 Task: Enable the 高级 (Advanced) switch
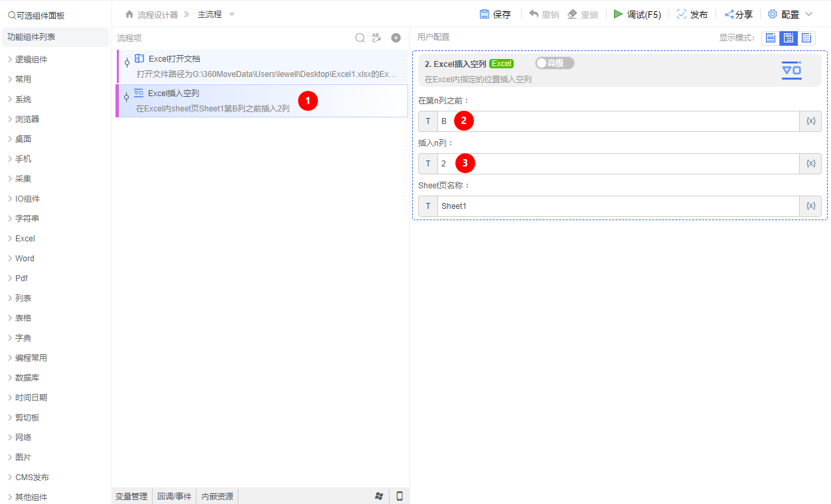point(556,63)
